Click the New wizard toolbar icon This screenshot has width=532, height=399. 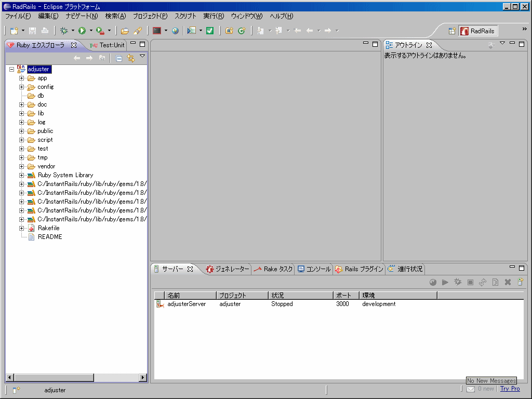(x=14, y=31)
